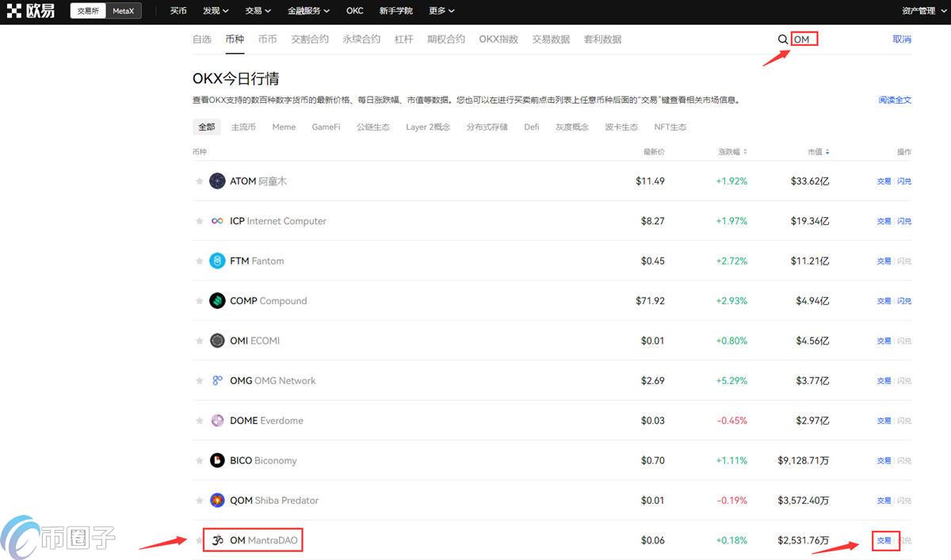Click the FTM Fantom coin logo

[x=217, y=261]
